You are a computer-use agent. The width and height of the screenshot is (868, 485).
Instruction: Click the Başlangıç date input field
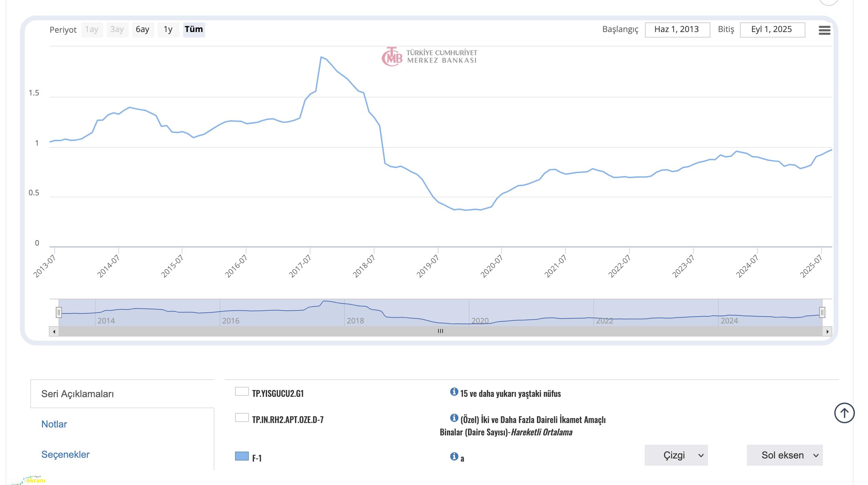(677, 30)
